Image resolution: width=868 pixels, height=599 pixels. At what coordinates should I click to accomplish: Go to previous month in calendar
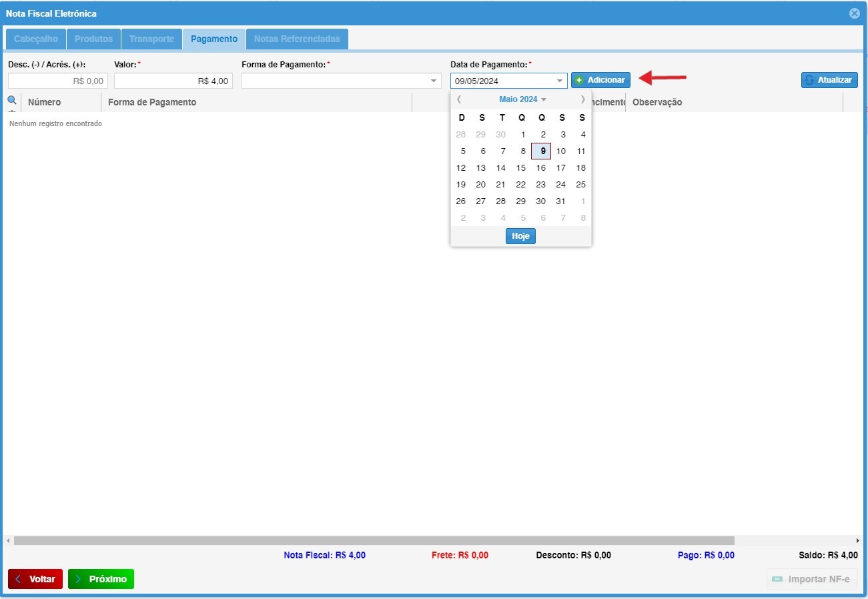459,99
